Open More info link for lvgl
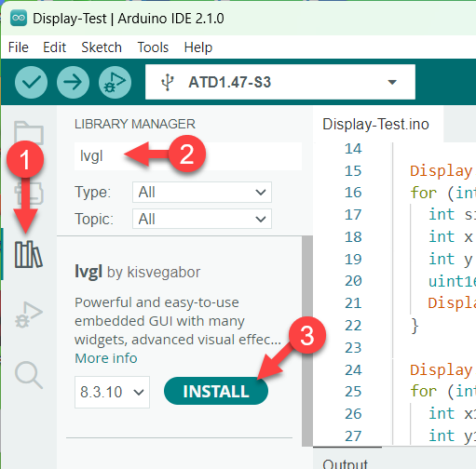 pyautogui.click(x=106, y=358)
